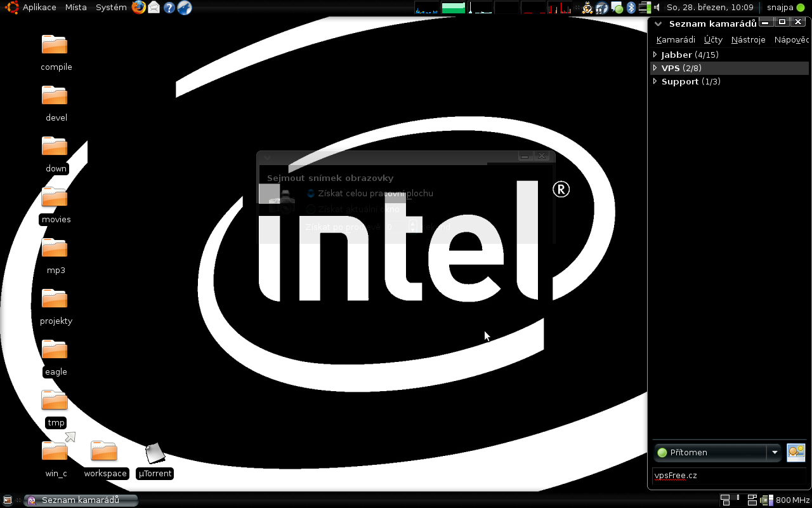
Task: Click the Ubuntu logo in the top panel
Action: [11, 8]
